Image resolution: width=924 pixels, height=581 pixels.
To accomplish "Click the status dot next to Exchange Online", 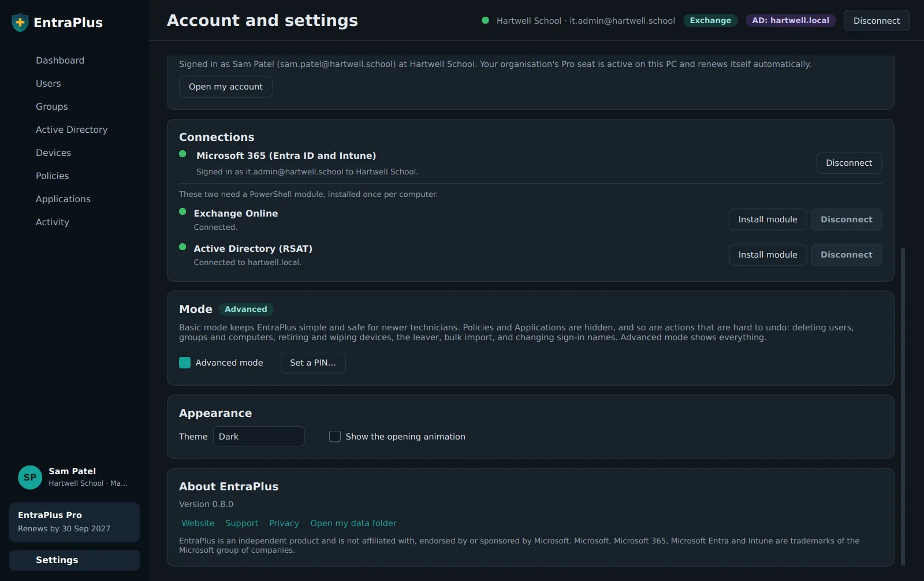I will pyautogui.click(x=182, y=211).
